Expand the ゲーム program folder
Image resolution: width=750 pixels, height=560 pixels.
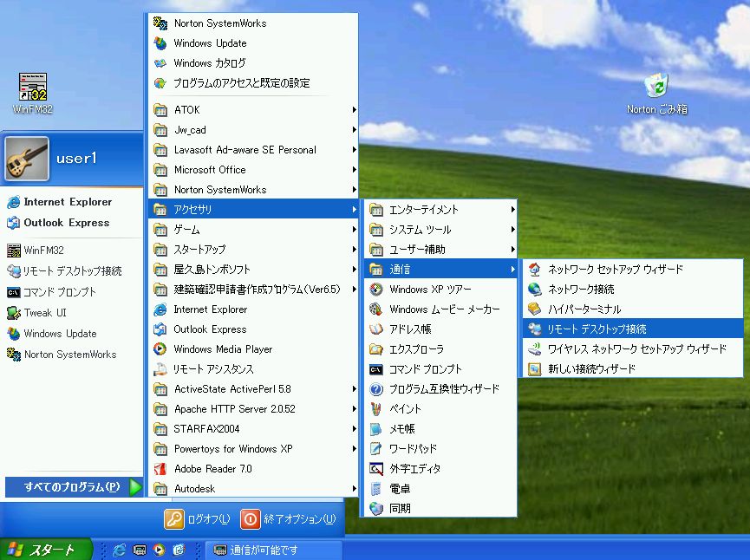click(186, 230)
